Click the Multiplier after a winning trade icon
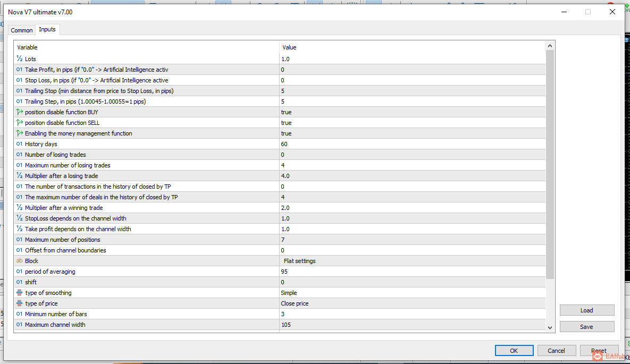630x364 pixels. coord(19,208)
